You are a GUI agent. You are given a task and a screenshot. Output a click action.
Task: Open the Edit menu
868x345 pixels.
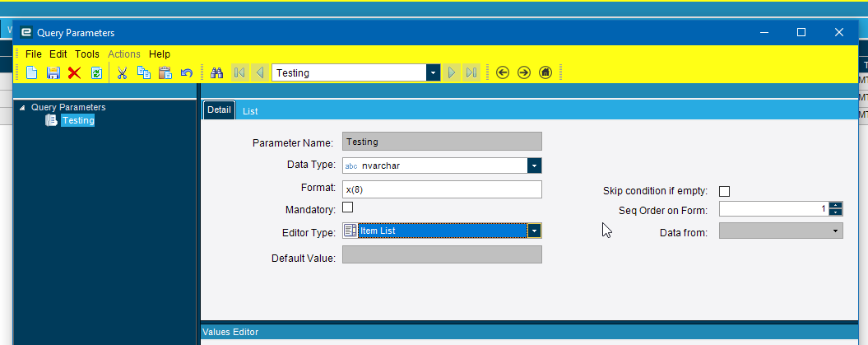[x=58, y=54]
